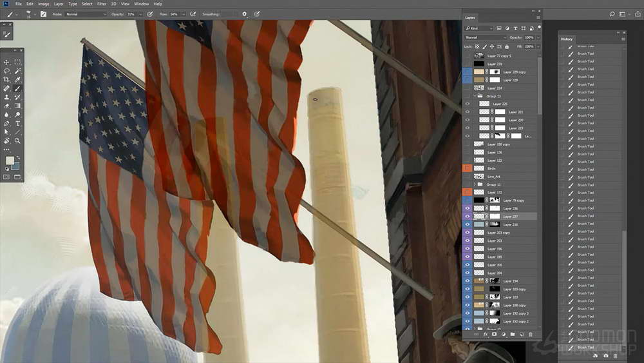Select the Line tool

tap(17, 132)
